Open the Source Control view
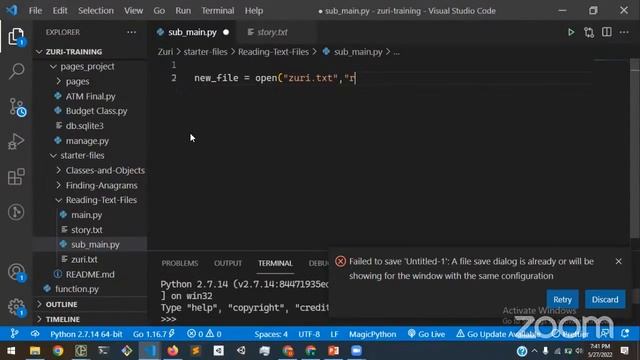Image resolution: width=640 pixels, height=360 pixels. point(17,107)
